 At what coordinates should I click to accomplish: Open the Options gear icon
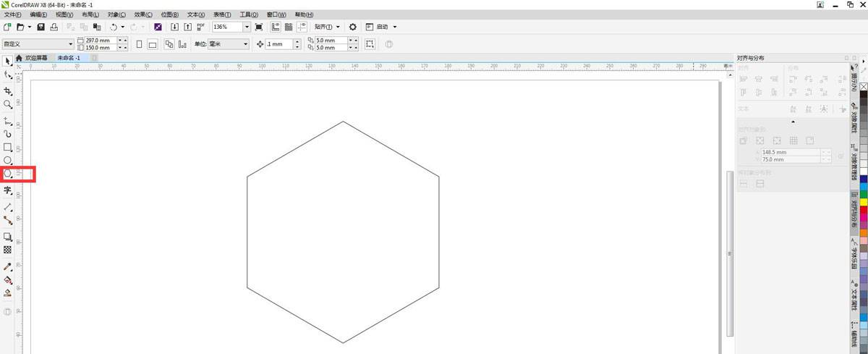353,27
